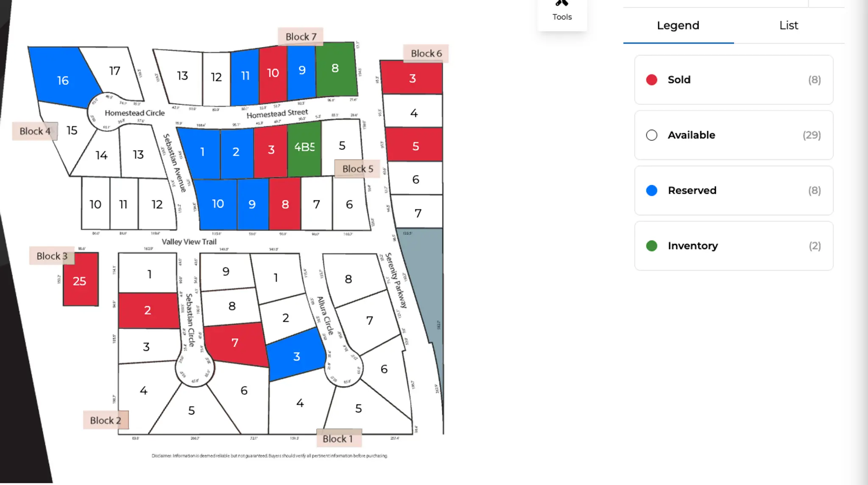Click the Block 4 label

click(35, 131)
